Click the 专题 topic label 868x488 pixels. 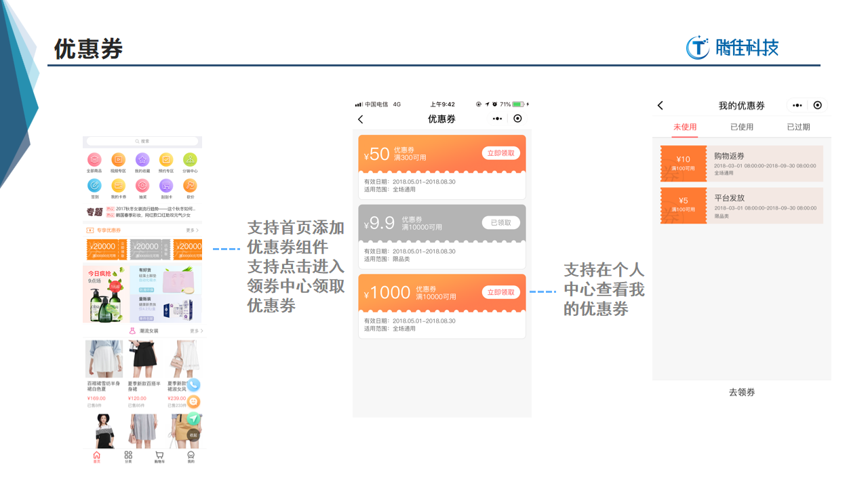(95, 212)
